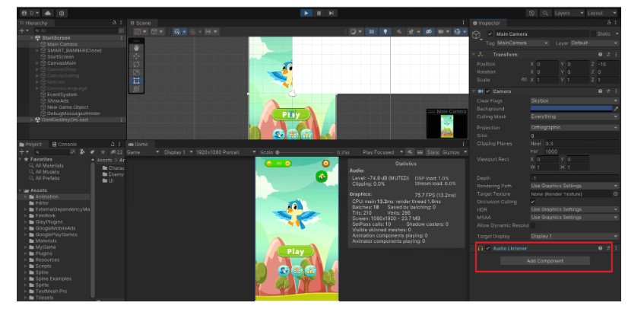The height and width of the screenshot is (309, 644).
Task: Select the Project tab
Action: click(31, 145)
